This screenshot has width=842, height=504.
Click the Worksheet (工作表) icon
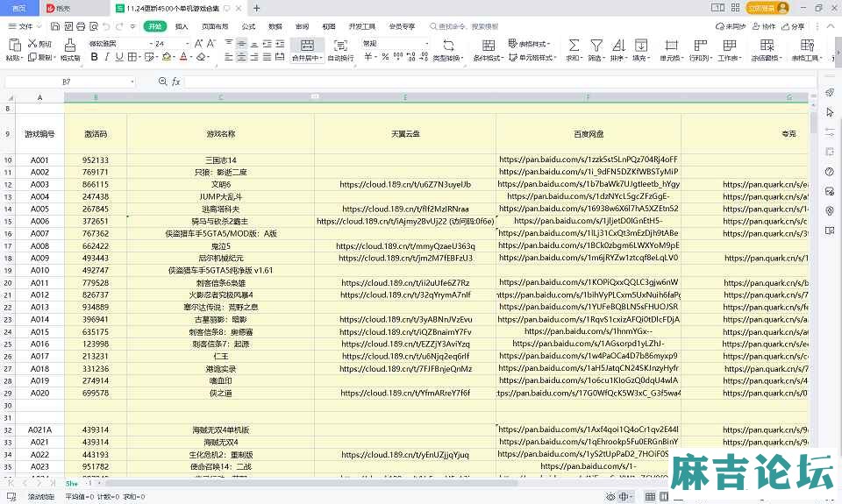(x=729, y=45)
